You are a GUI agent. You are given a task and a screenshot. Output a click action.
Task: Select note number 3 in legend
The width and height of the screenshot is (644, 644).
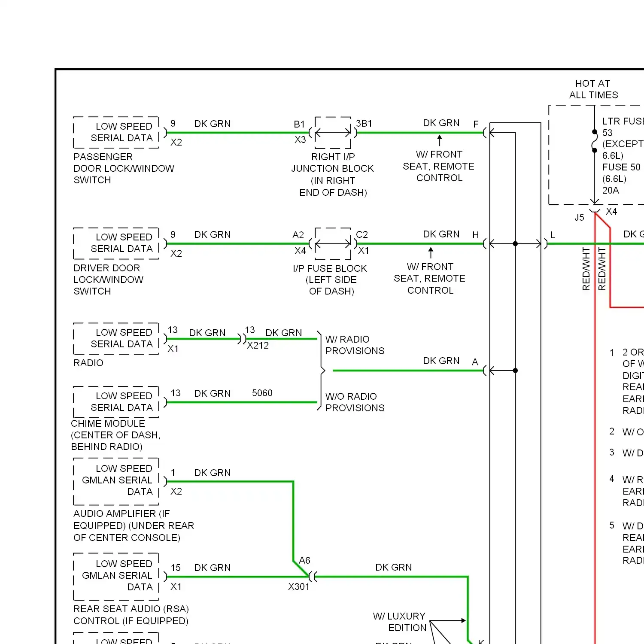point(612,452)
